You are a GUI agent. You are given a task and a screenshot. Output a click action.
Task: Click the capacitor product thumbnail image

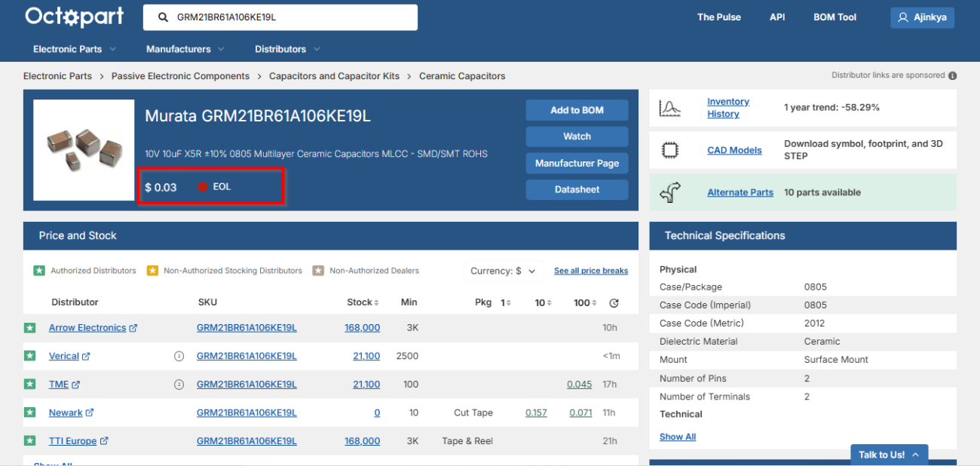click(84, 150)
